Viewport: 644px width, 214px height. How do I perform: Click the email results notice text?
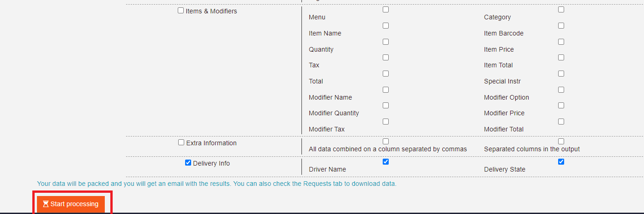tap(217, 184)
